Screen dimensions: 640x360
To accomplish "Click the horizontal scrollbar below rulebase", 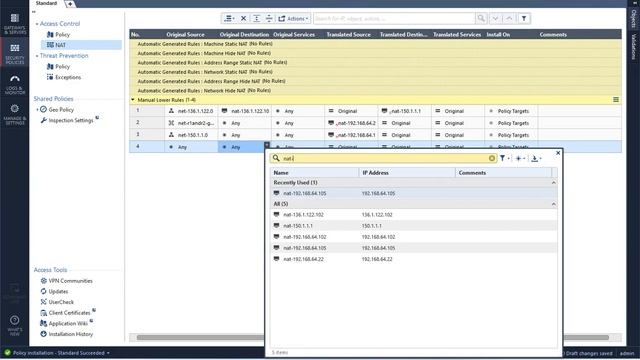I will (372, 337).
